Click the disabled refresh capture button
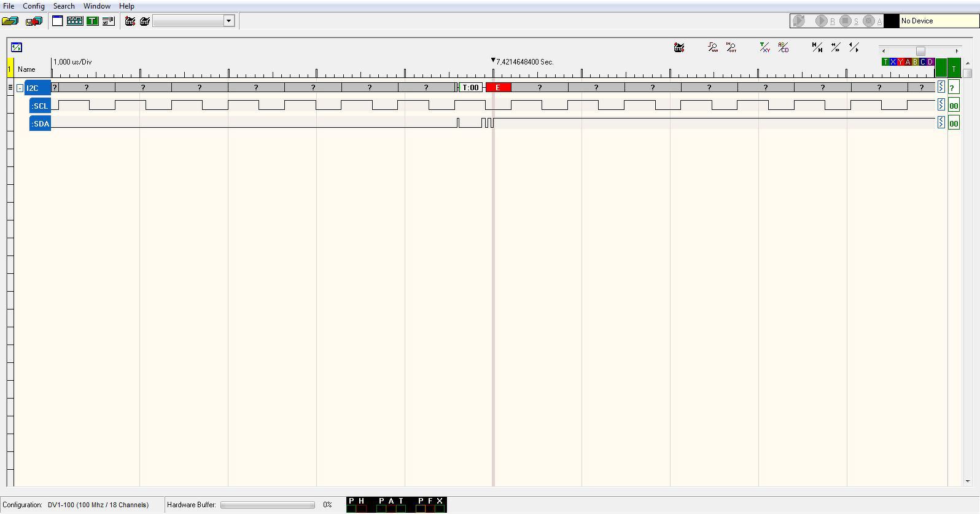 point(798,21)
